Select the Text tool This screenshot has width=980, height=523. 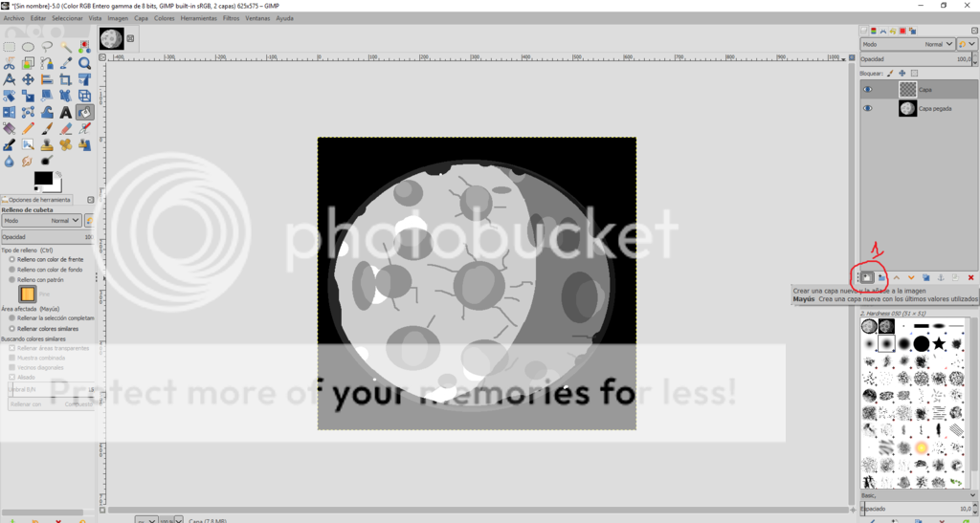[x=66, y=112]
